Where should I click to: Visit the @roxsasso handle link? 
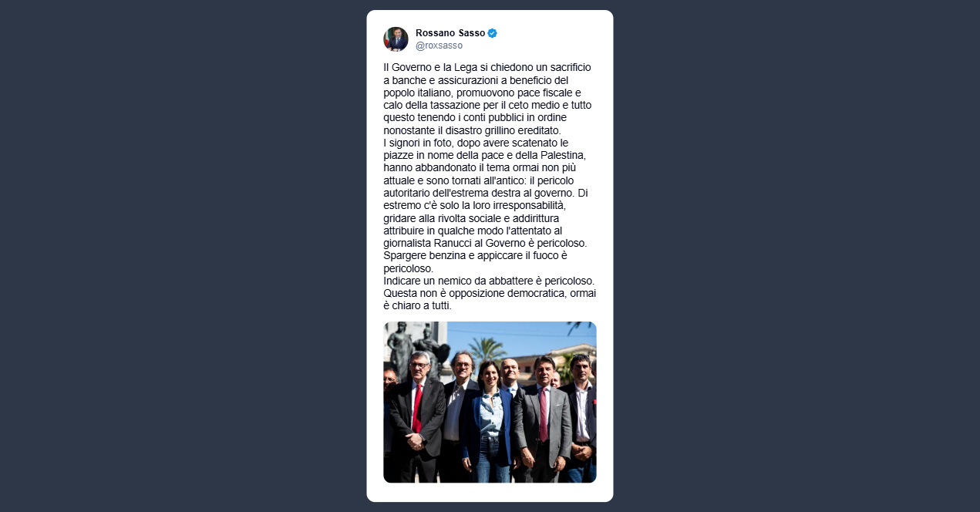coord(439,45)
